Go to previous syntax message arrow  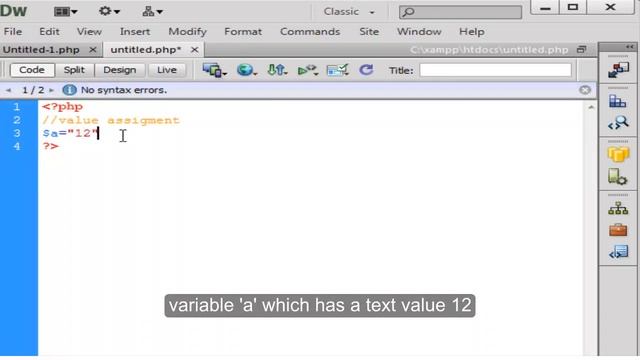click(x=8, y=90)
